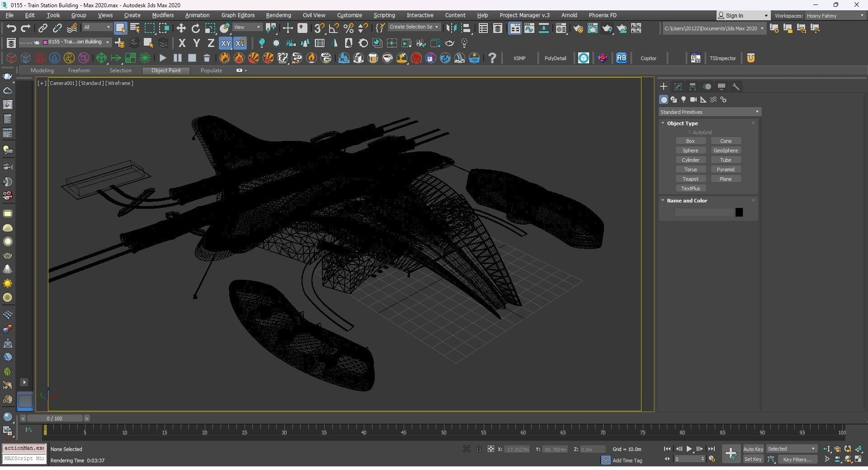Enable the AutoGrid checkbox

click(689, 132)
